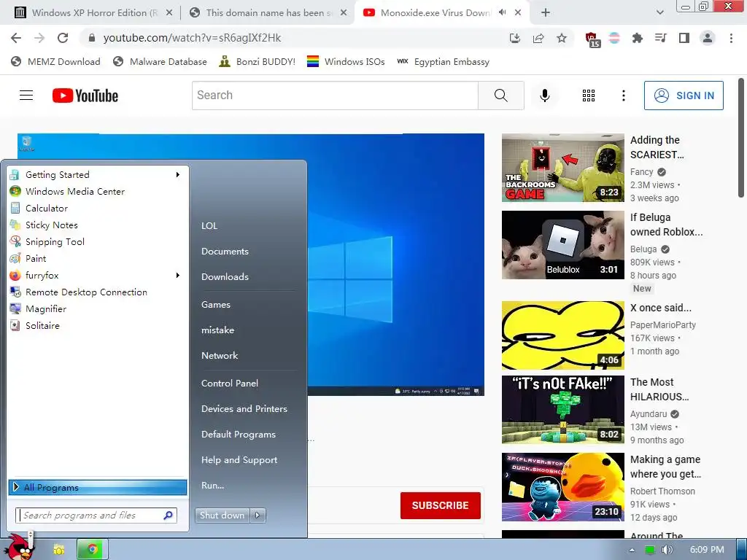
Task: Mute the Monoxide.exe tab audio icon
Action: [502, 12]
